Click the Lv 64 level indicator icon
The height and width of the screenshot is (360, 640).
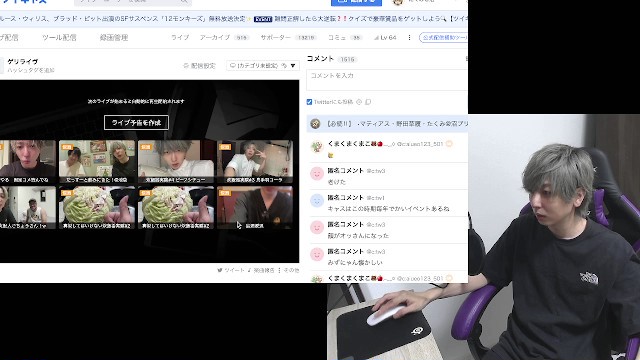[376, 38]
